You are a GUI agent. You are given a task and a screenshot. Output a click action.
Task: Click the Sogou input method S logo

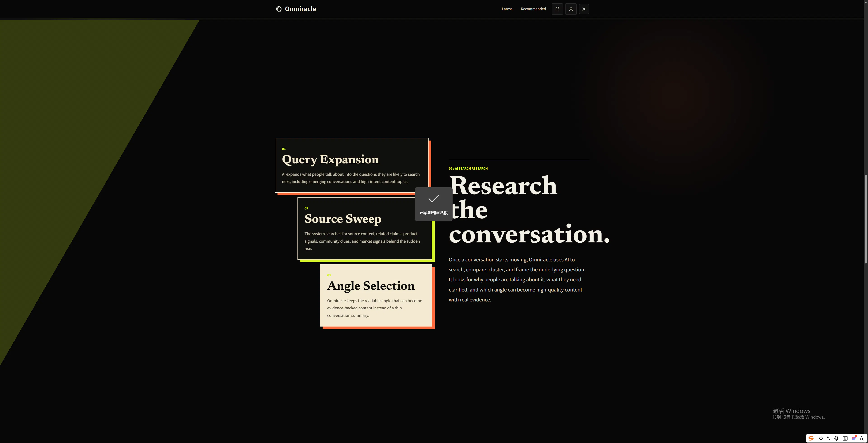click(x=811, y=438)
